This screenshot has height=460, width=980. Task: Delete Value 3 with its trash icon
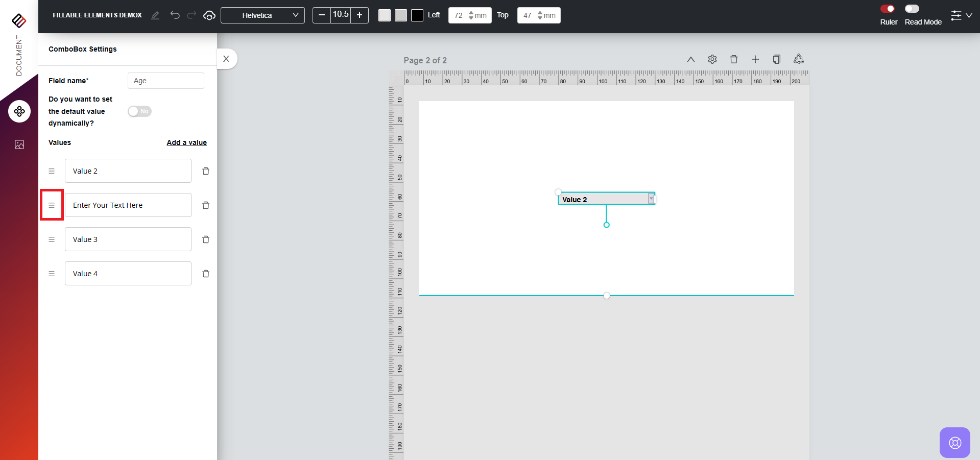click(206, 239)
